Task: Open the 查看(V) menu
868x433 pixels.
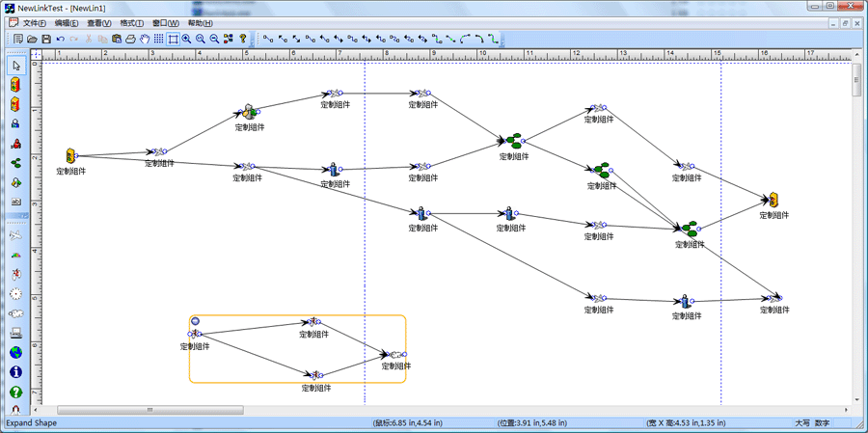Action: pyautogui.click(x=98, y=23)
